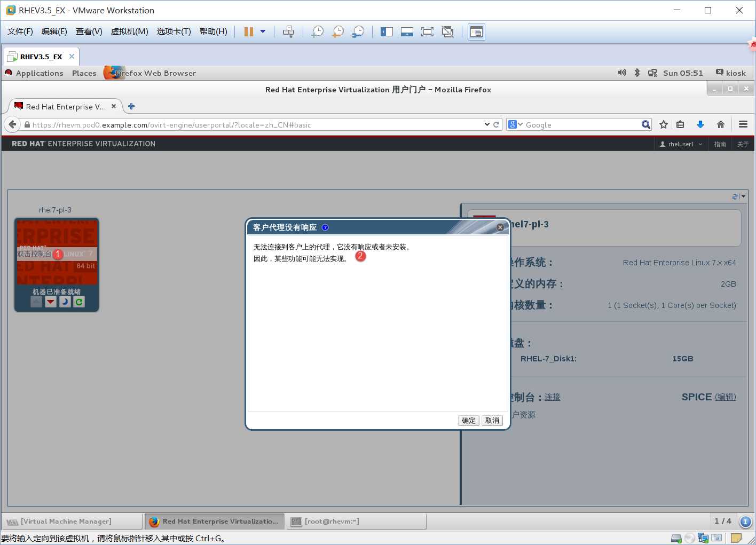This screenshot has width=756, height=545.
Task: Click the help icon in dialog title
Action: [325, 227]
